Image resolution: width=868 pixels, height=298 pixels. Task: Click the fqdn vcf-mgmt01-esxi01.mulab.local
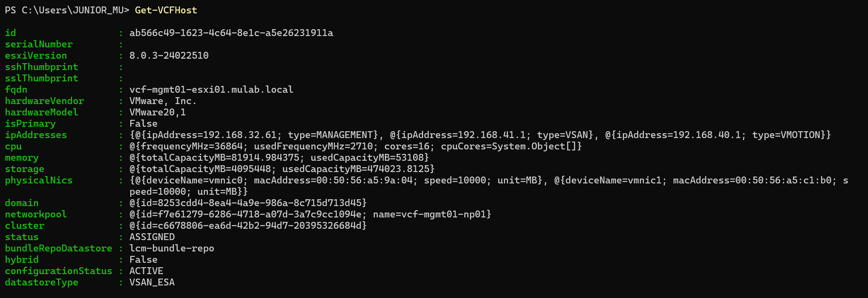click(x=211, y=89)
